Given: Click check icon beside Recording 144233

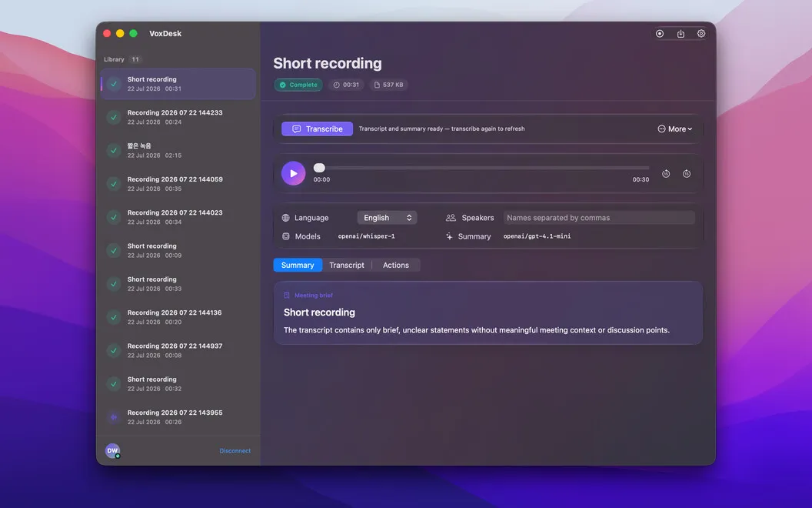Looking at the screenshot, I should point(114,117).
